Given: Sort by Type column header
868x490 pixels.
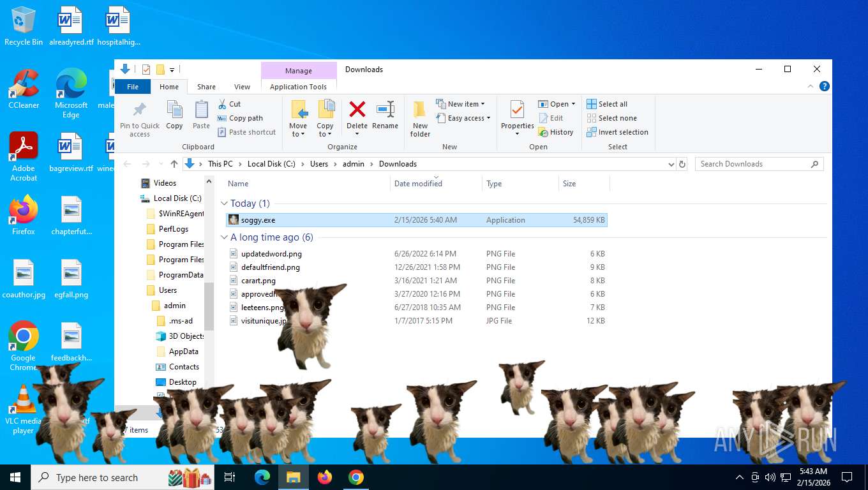Looking at the screenshot, I should 520,184.
